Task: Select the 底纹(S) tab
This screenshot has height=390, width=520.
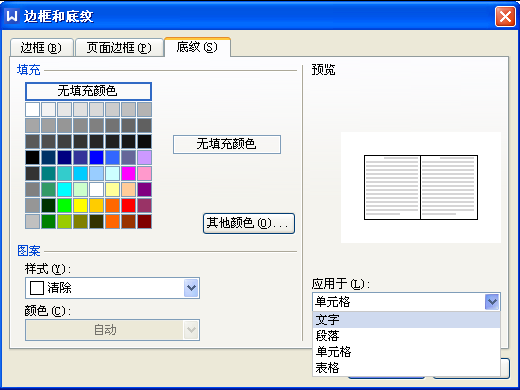Action: 197,47
